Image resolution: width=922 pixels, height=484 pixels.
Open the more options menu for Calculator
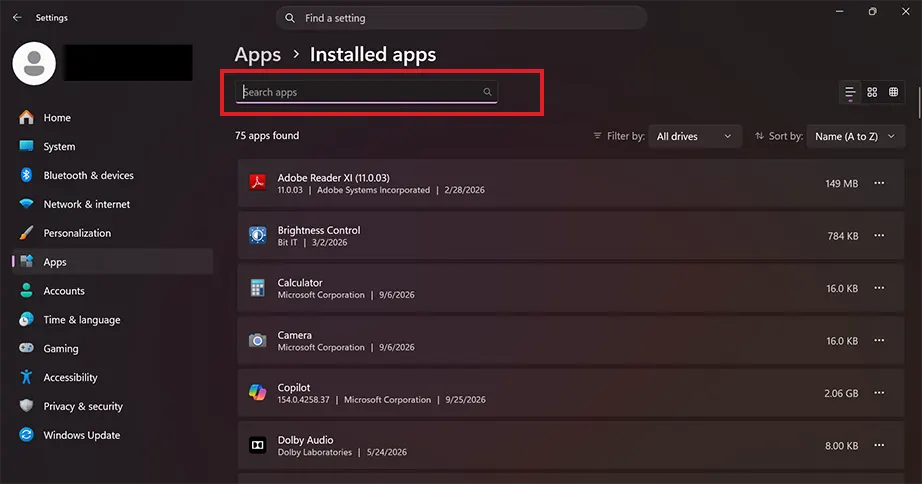[x=878, y=288]
